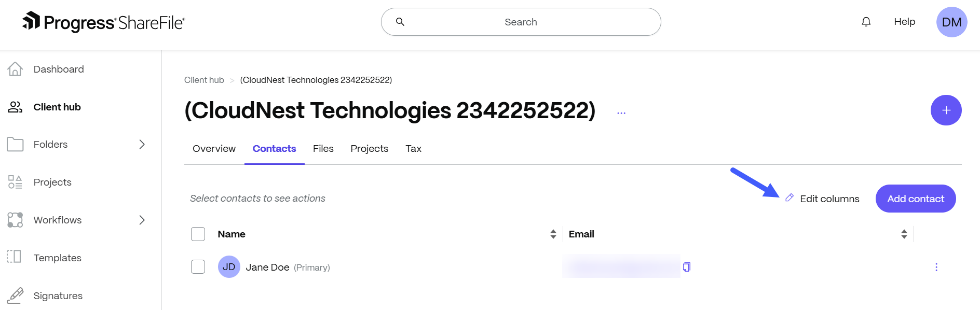Copy Jane Doe's email address
The image size is (980, 310).
pyautogui.click(x=687, y=267)
